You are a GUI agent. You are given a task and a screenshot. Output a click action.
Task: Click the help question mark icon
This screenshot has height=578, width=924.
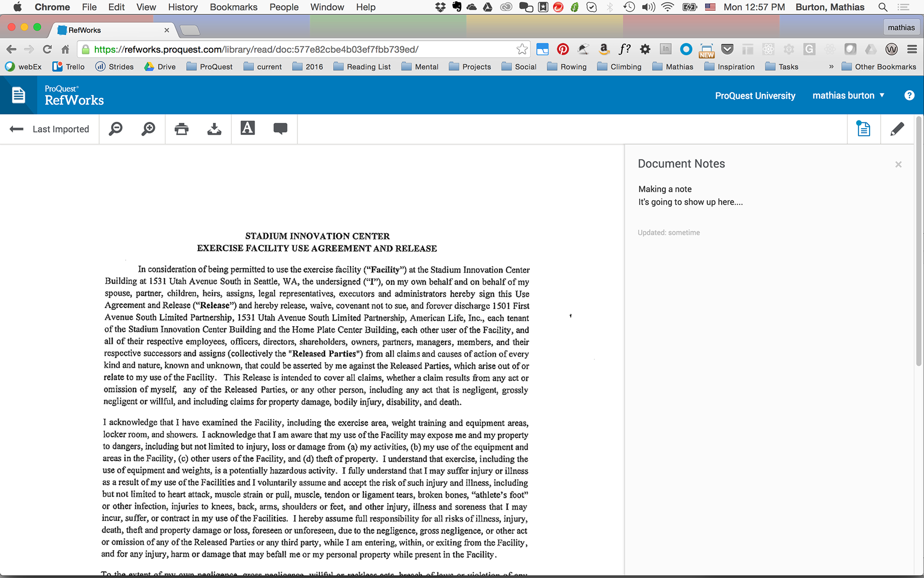pos(909,95)
